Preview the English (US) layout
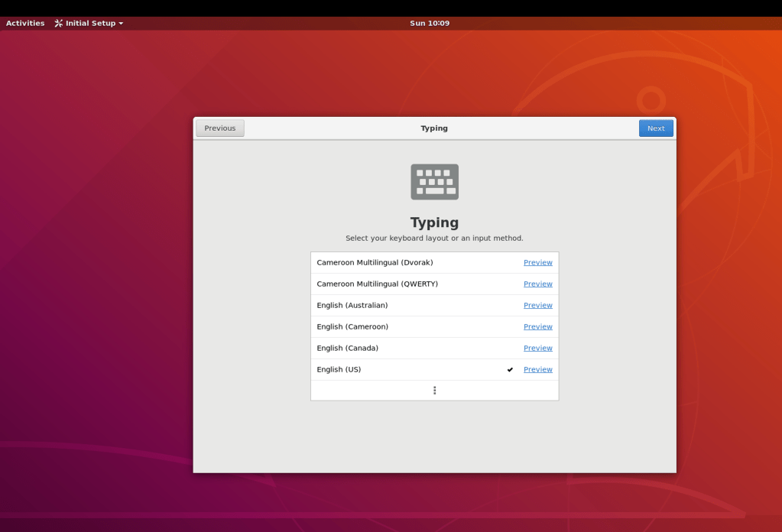This screenshot has width=782, height=532. [537, 370]
